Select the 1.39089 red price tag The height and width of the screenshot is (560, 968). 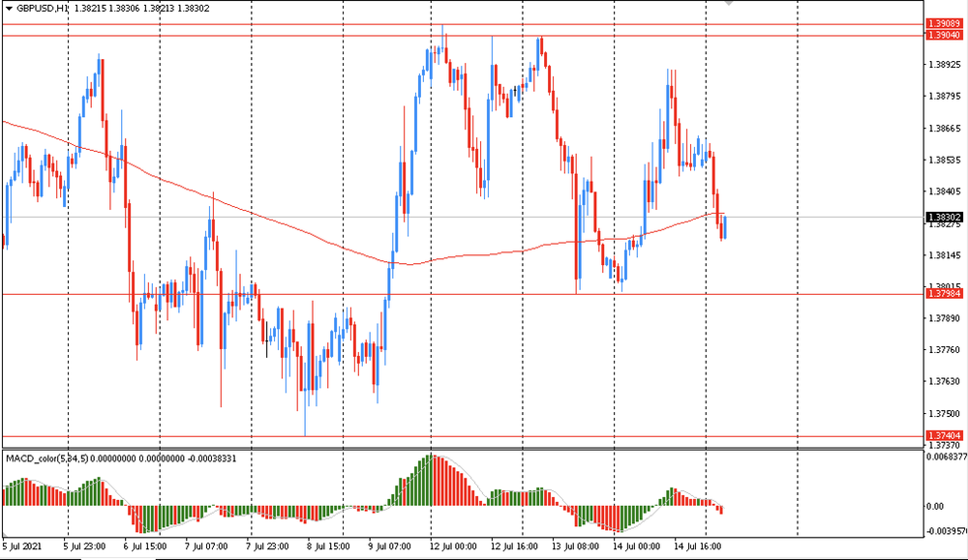(x=945, y=24)
